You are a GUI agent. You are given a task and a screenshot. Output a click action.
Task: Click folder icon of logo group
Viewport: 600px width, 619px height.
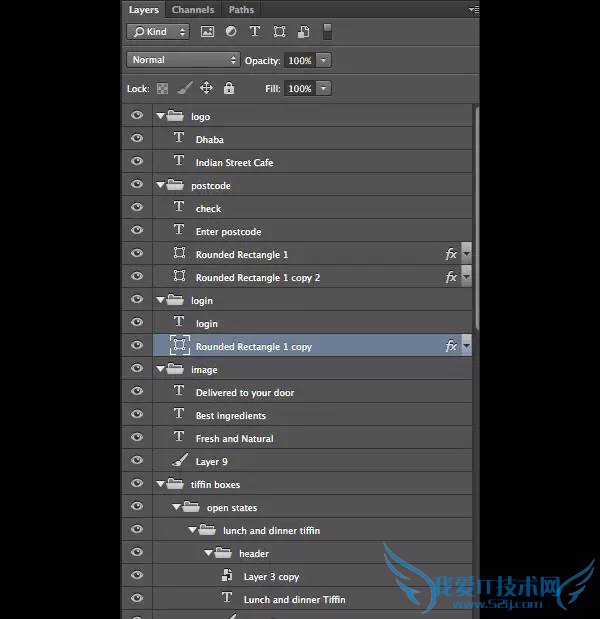(175, 116)
